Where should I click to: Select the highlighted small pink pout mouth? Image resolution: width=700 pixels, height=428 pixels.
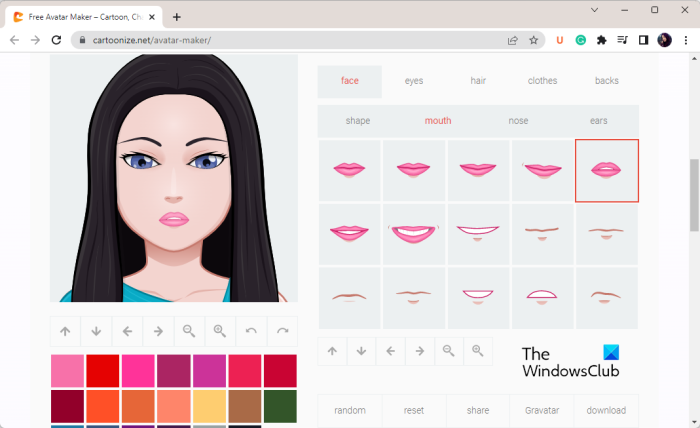[x=607, y=170]
